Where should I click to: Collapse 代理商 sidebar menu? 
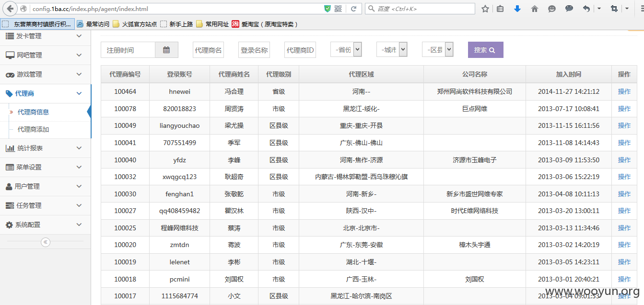tap(45, 93)
